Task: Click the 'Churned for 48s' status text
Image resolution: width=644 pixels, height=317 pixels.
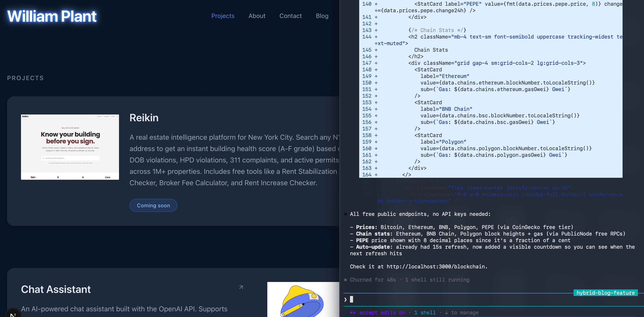Action: coord(373,280)
